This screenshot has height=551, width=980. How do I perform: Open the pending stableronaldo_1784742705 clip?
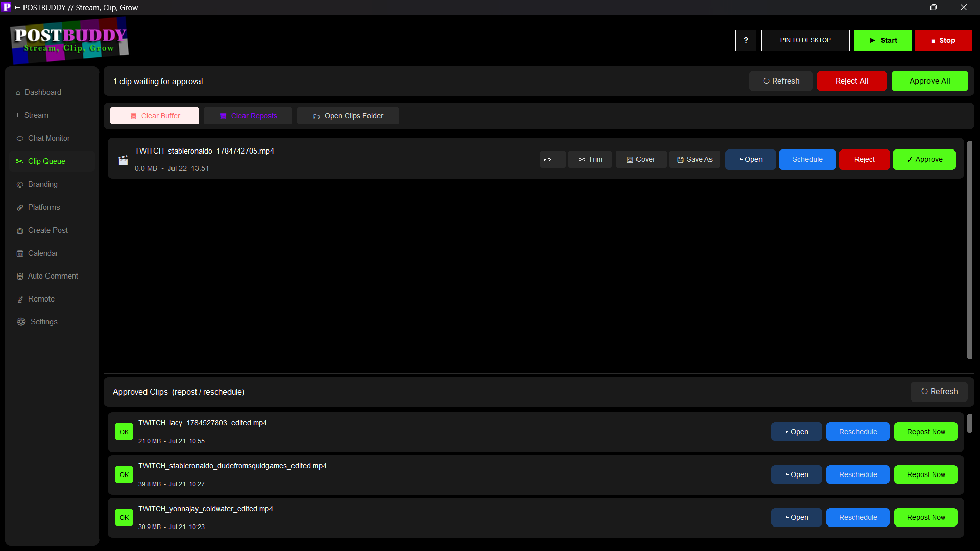click(751, 159)
